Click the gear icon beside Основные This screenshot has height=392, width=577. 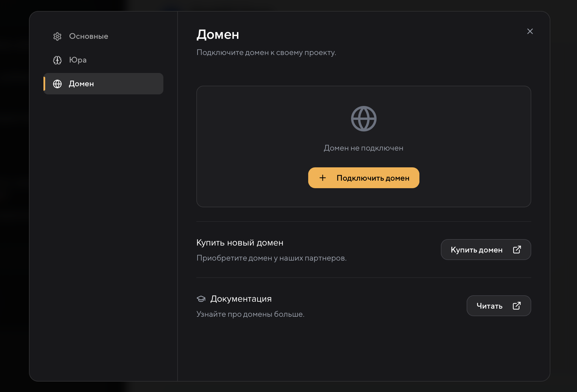(x=57, y=36)
